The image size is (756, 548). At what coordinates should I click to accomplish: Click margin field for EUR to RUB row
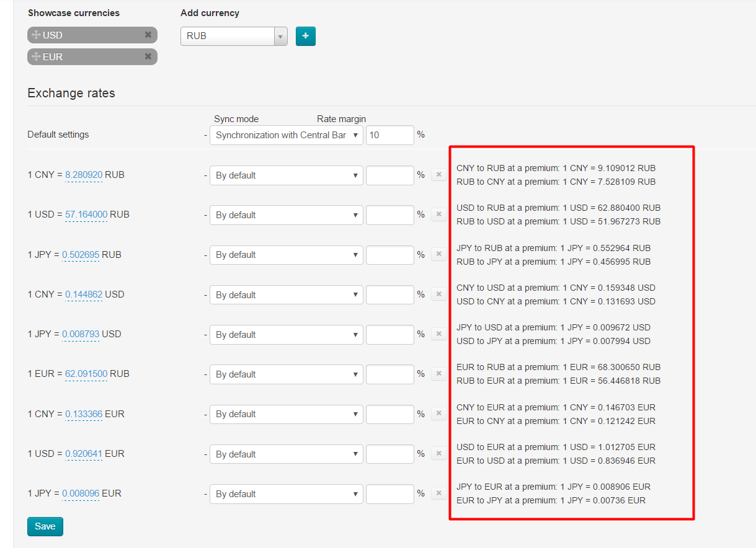(390, 374)
